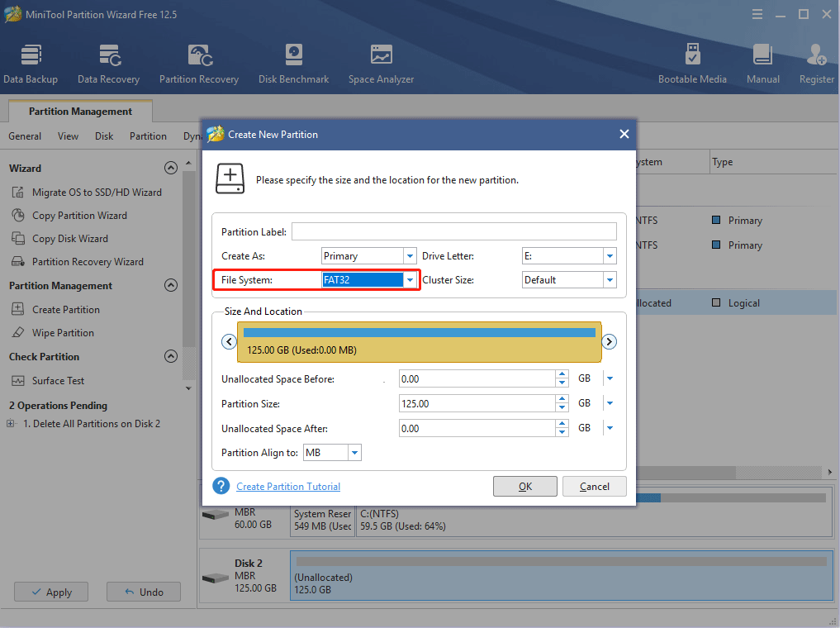Open the View menu
The height and width of the screenshot is (628, 840).
tap(68, 136)
